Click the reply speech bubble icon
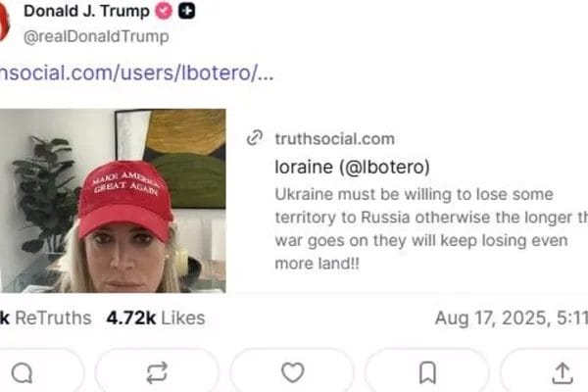This screenshot has width=588, height=392. pyautogui.click(x=23, y=372)
